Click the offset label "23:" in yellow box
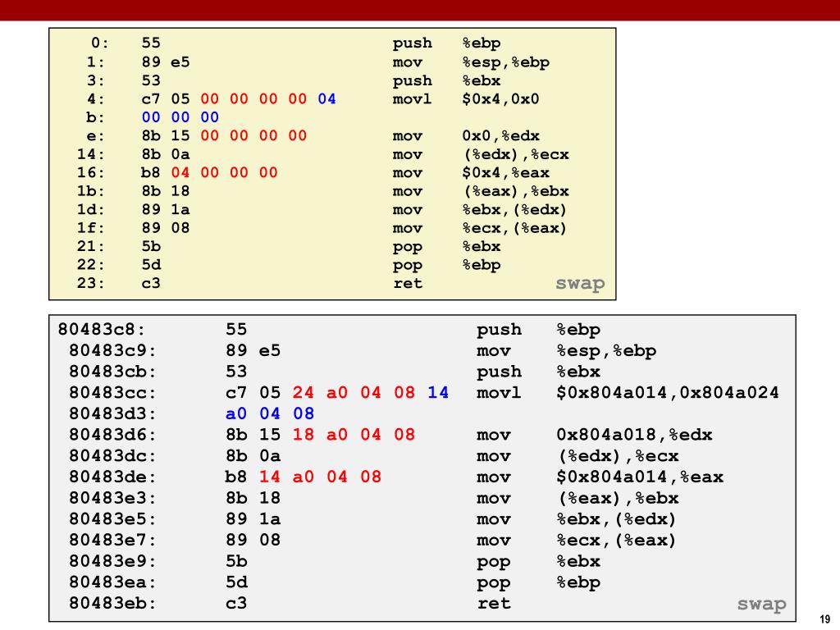Image resolution: width=840 pixels, height=630 pixels. [90, 283]
